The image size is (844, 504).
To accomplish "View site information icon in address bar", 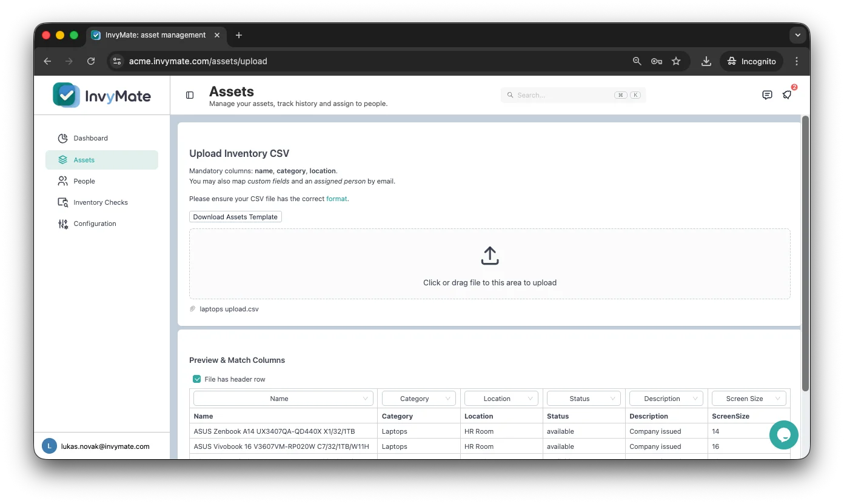I will point(118,61).
